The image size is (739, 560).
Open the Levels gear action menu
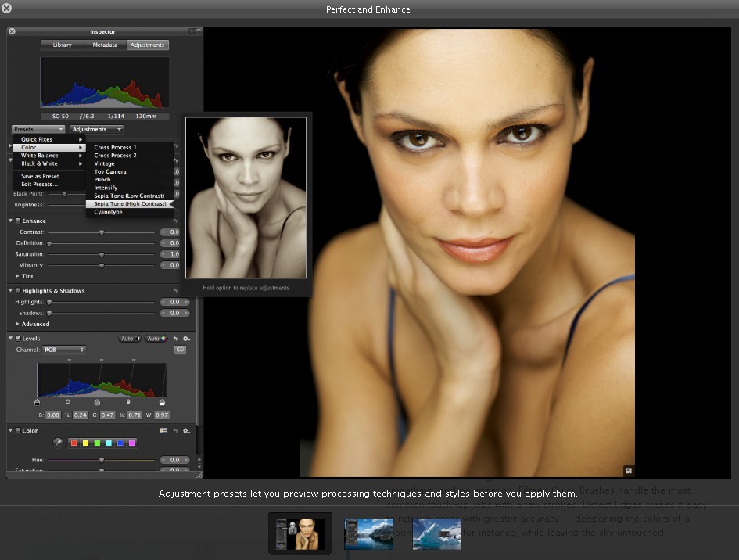(x=186, y=339)
